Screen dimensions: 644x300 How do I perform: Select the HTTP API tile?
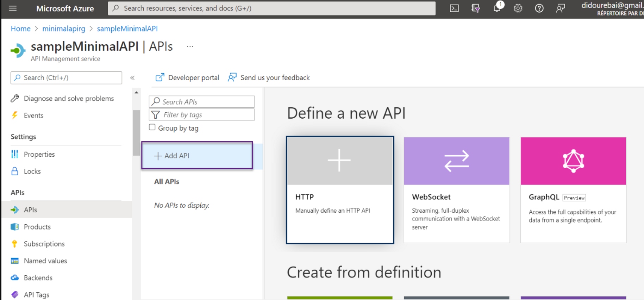(340, 190)
